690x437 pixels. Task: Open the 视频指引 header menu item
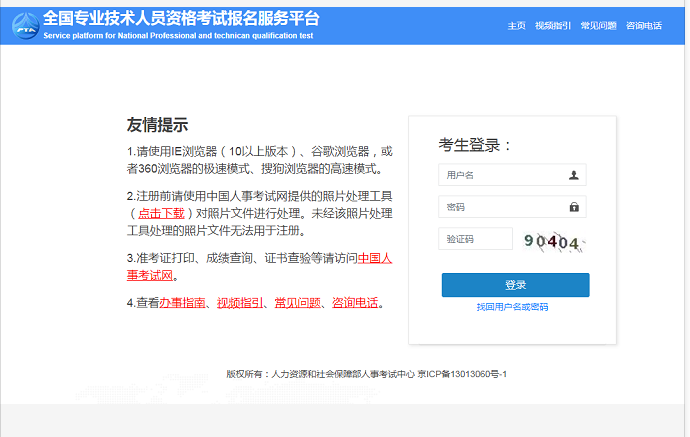553,26
